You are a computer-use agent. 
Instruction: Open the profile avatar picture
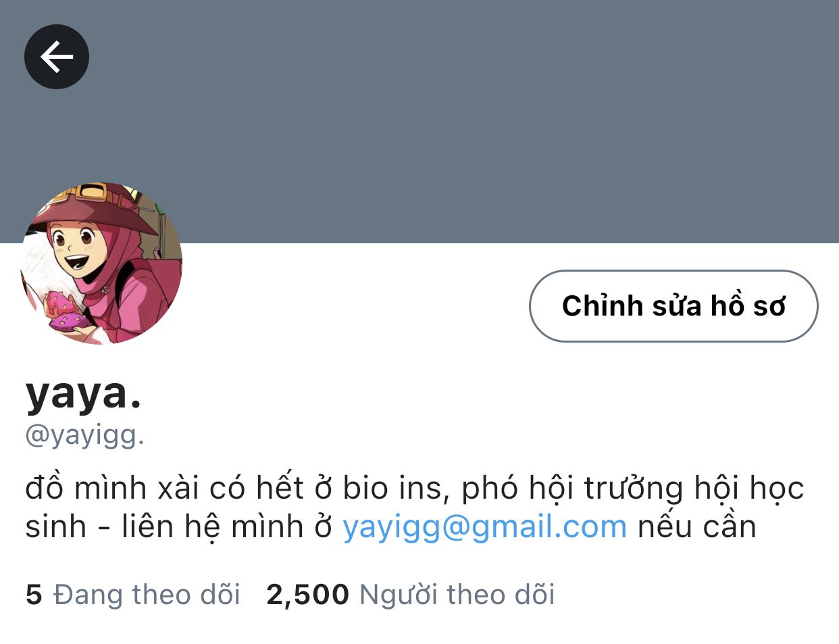tap(101, 263)
